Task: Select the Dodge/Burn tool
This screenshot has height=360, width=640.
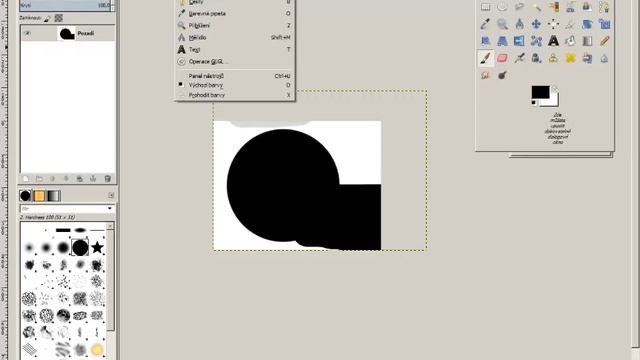Action: pos(502,75)
